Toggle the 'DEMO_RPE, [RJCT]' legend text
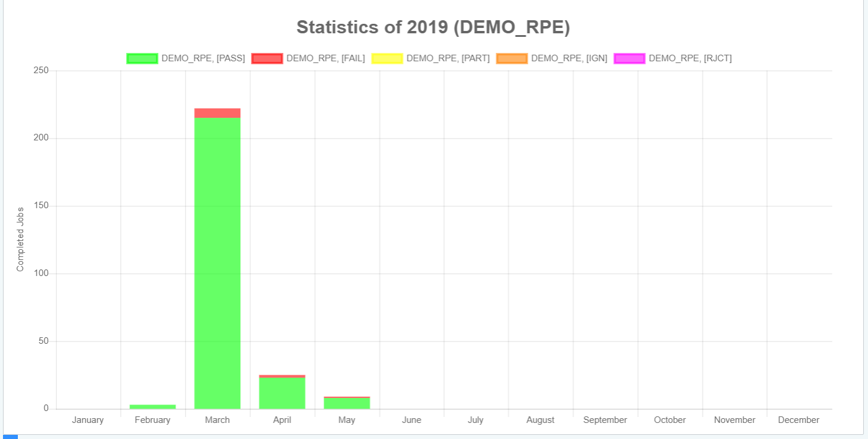This screenshot has height=439, width=868. click(690, 58)
